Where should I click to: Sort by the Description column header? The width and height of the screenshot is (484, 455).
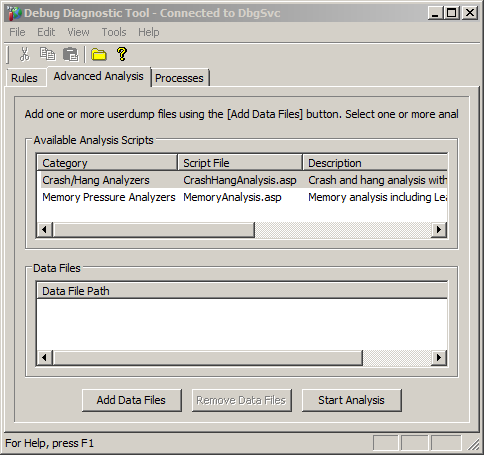point(375,163)
